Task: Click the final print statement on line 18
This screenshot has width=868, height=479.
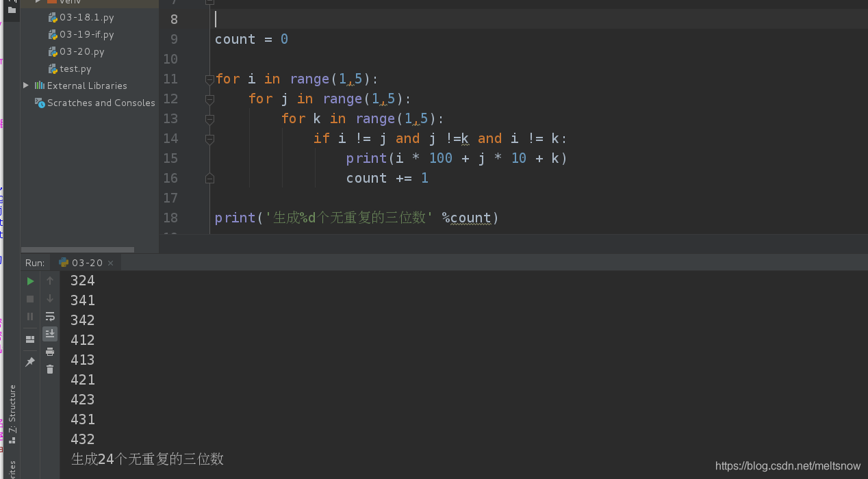Action: (357, 218)
